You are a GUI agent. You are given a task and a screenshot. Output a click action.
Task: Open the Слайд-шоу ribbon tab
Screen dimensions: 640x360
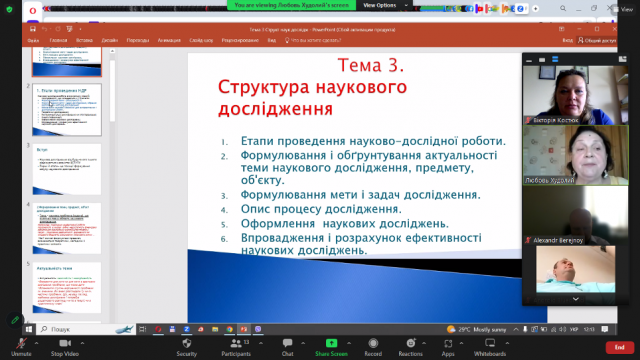[x=201, y=40]
